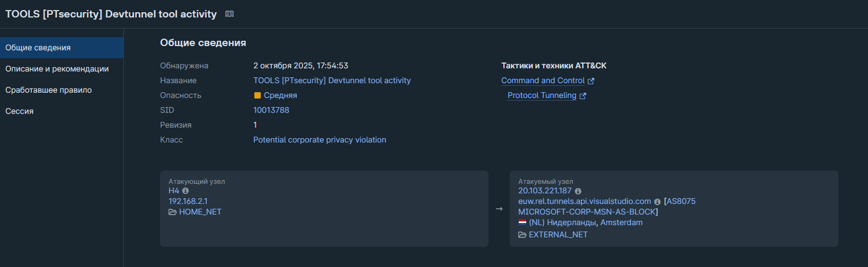This screenshot has height=267, width=868.
Task: Click the external link icon beside Command and Control
Action: [x=591, y=81]
